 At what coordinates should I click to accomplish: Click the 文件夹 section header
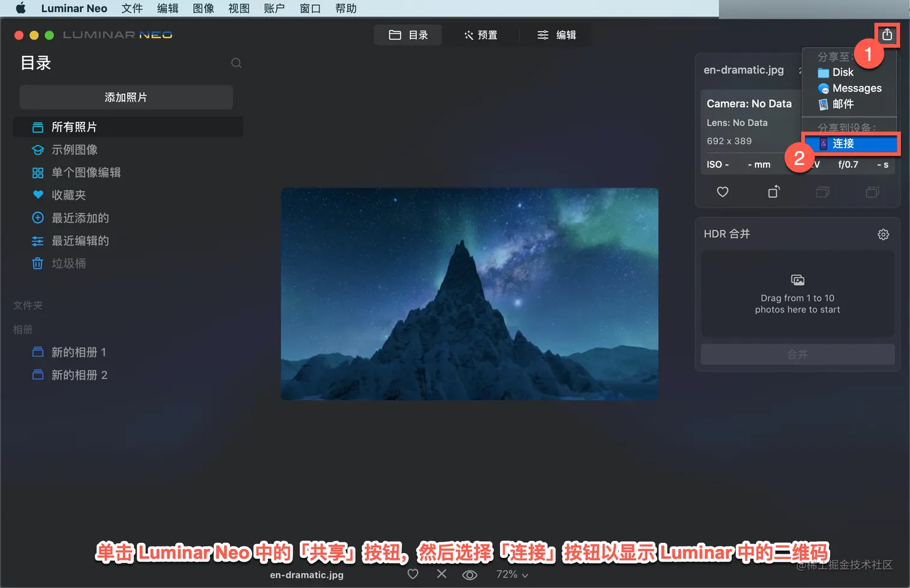[28, 306]
